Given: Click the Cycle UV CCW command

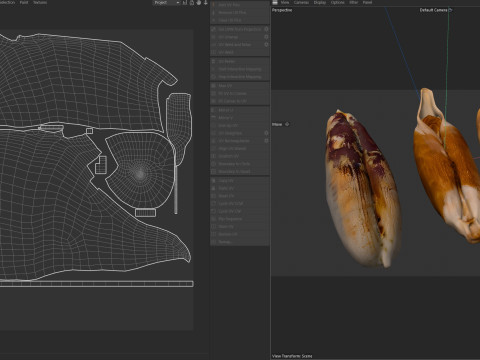Looking at the screenshot, I should [240, 204].
